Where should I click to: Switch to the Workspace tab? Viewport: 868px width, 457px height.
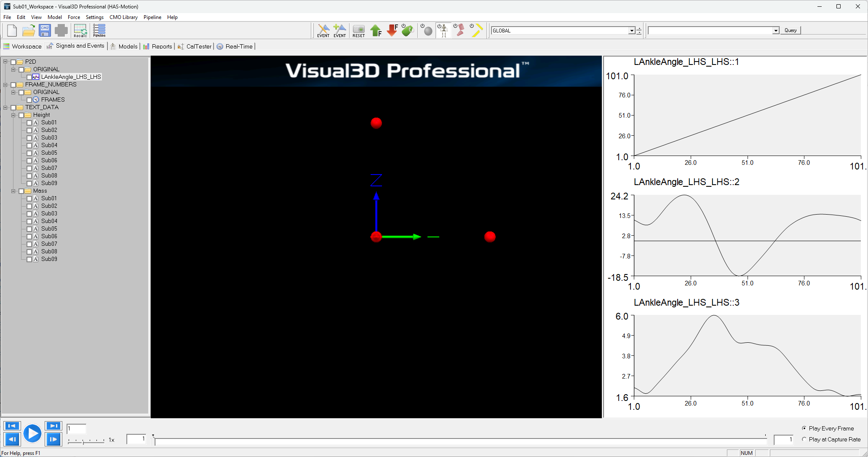(x=22, y=46)
